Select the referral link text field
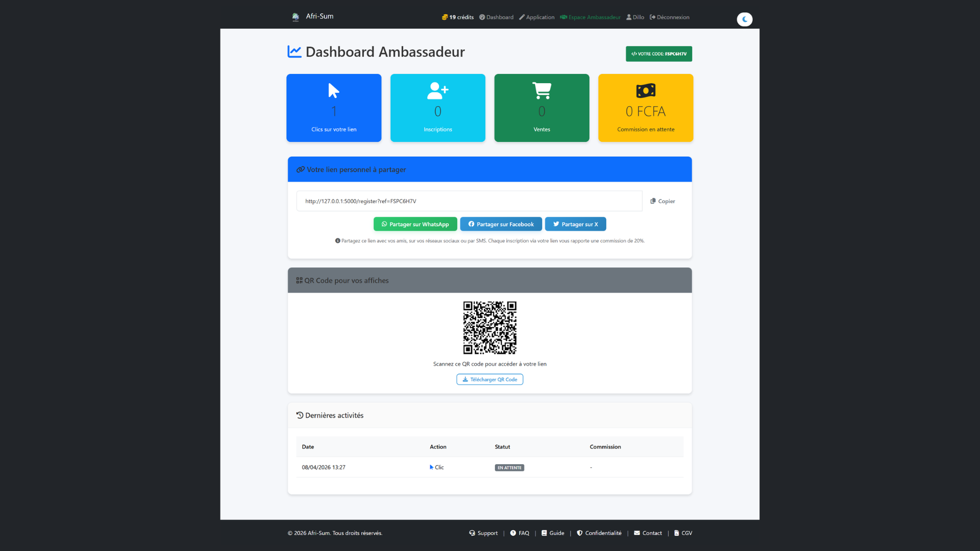Screen dimensions: 980x551 (x=469, y=201)
